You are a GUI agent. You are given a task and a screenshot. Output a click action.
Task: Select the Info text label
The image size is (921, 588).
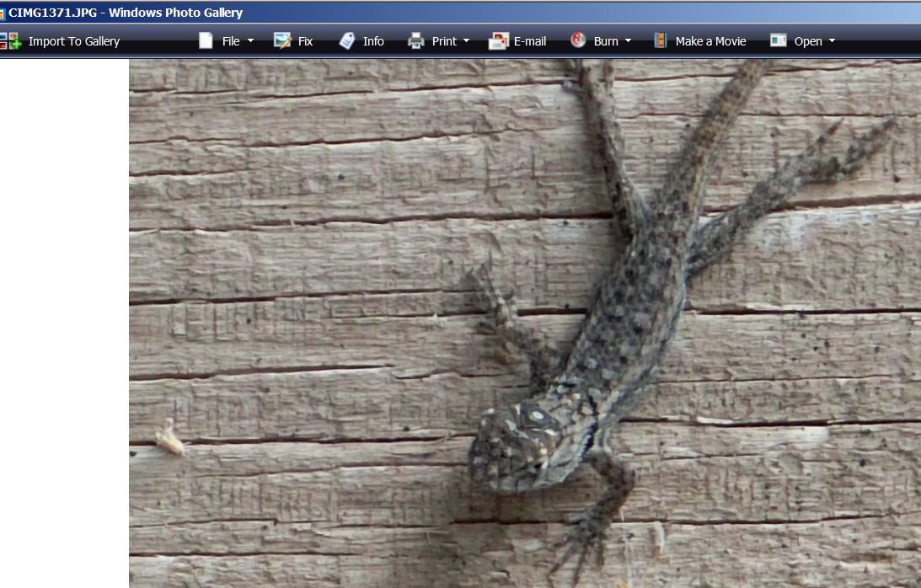(373, 41)
